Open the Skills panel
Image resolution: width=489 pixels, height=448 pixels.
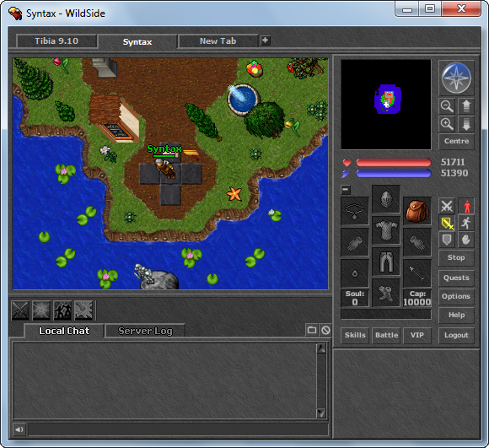[355, 336]
